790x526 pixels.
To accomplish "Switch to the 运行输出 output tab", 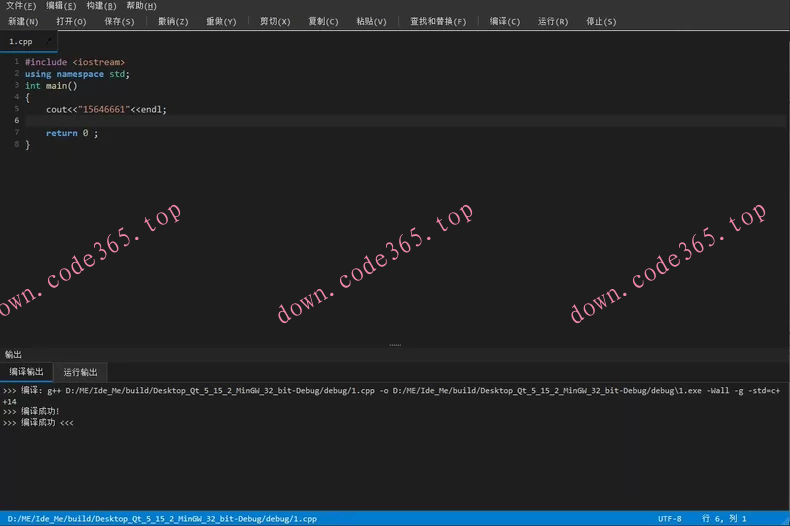I will [80, 372].
